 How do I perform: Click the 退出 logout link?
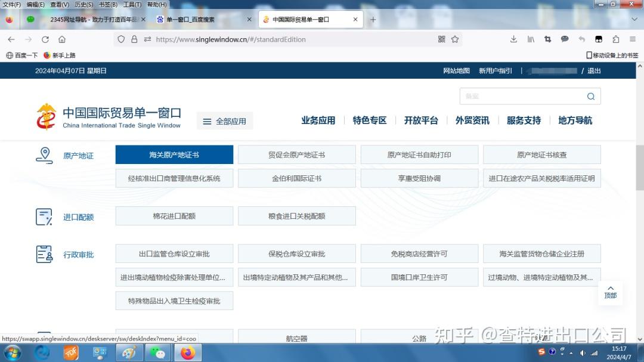pyautogui.click(x=593, y=70)
